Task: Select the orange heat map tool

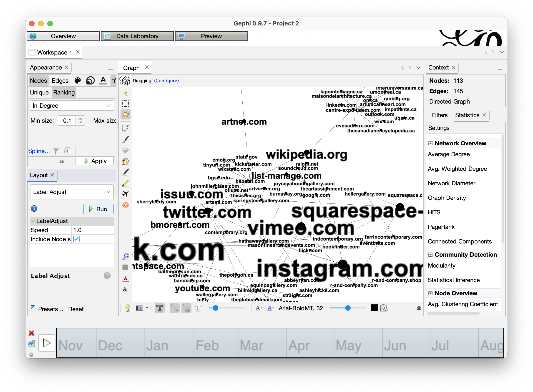Action: [x=126, y=205]
